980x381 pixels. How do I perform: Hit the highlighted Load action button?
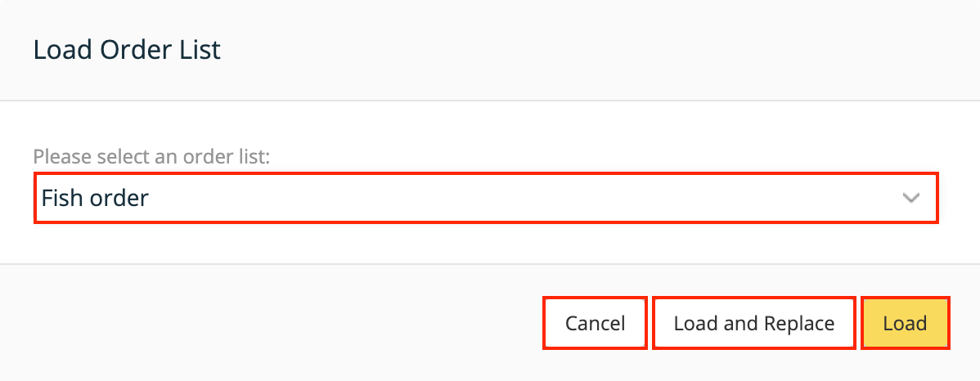point(905,323)
